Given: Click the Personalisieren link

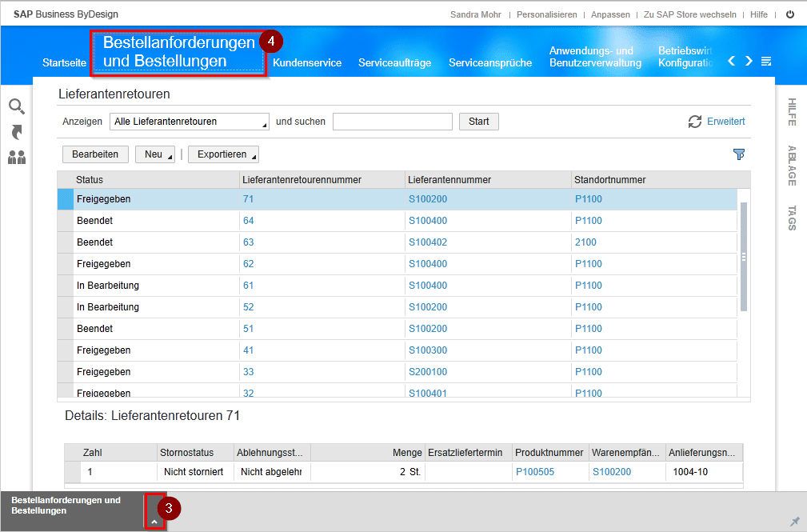Looking at the screenshot, I should click(x=546, y=14).
